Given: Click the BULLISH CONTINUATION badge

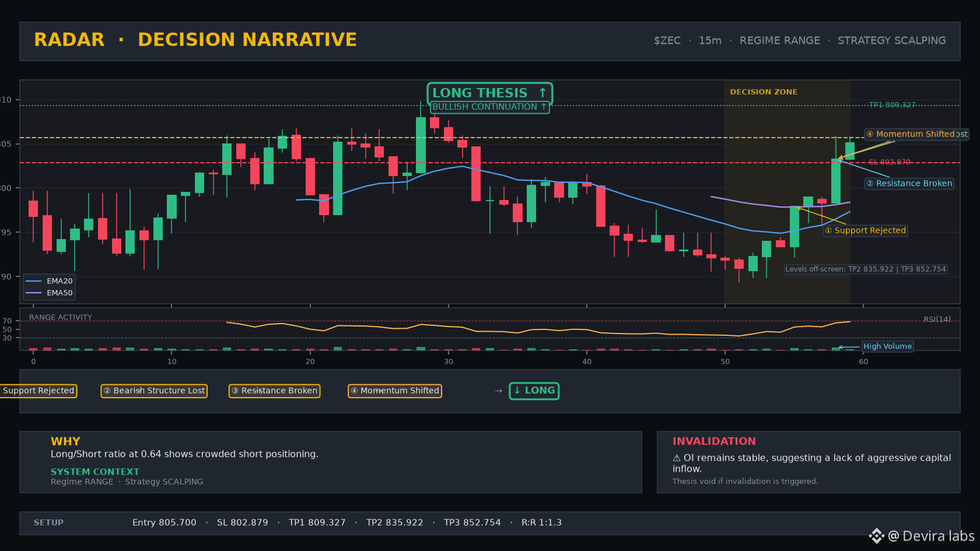Looking at the screenshot, I should click(489, 107).
